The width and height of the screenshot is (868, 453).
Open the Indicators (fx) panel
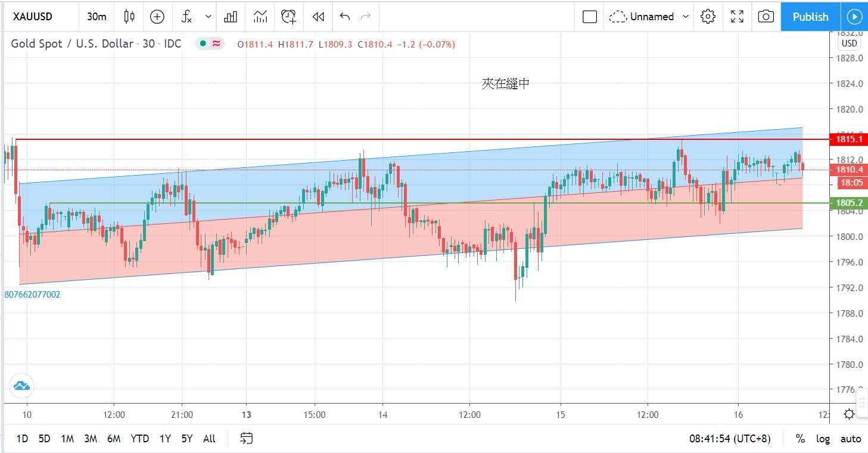coord(187,17)
